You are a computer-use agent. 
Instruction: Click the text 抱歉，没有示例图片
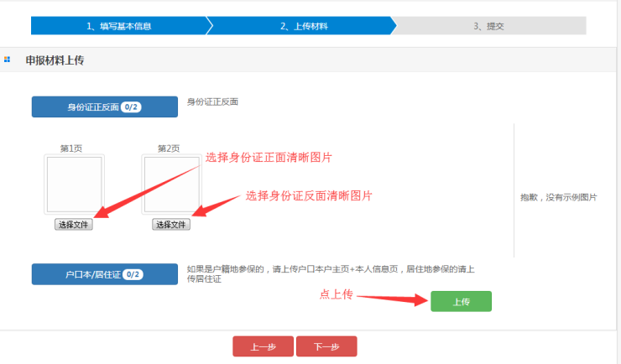(558, 197)
